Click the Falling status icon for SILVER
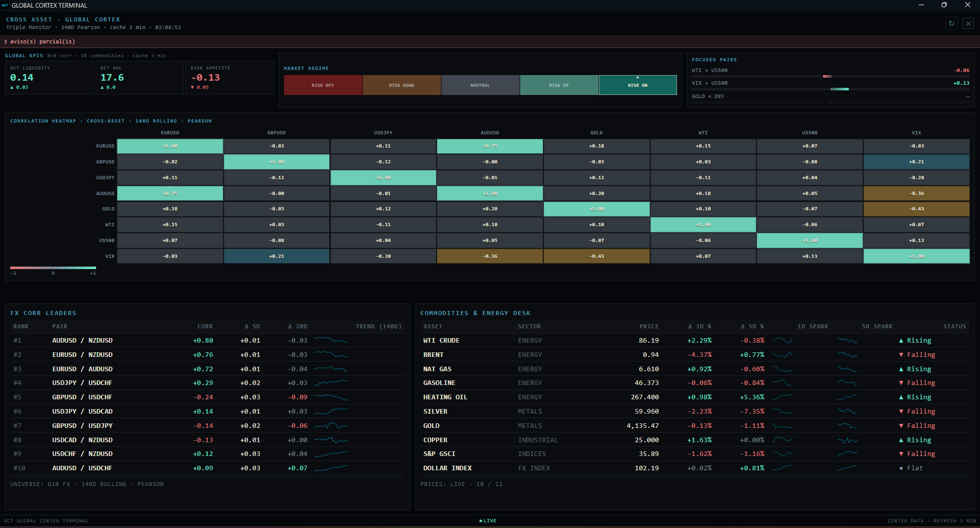The image size is (980, 528). [x=901, y=412]
